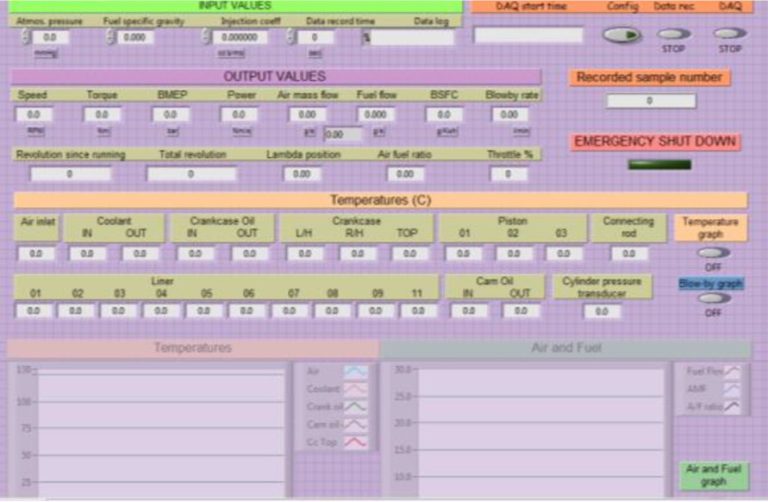Click the Fuel Flow plot legend icon
This screenshot has width=768, height=502.
733,371
